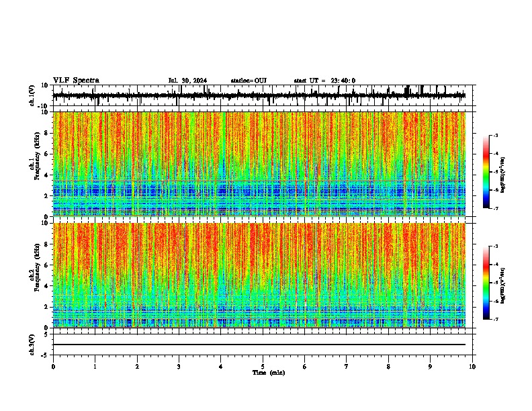Viewport: 532px width, 411px height.
Task: Click the "-7" label on ch.1 color scale
Action: 495,208
